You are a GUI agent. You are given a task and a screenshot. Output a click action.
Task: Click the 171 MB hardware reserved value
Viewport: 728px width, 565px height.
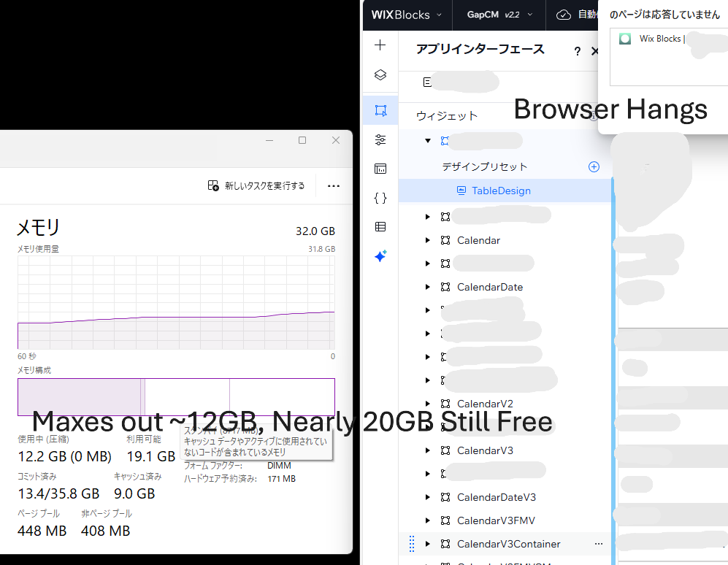coord(281,479)
